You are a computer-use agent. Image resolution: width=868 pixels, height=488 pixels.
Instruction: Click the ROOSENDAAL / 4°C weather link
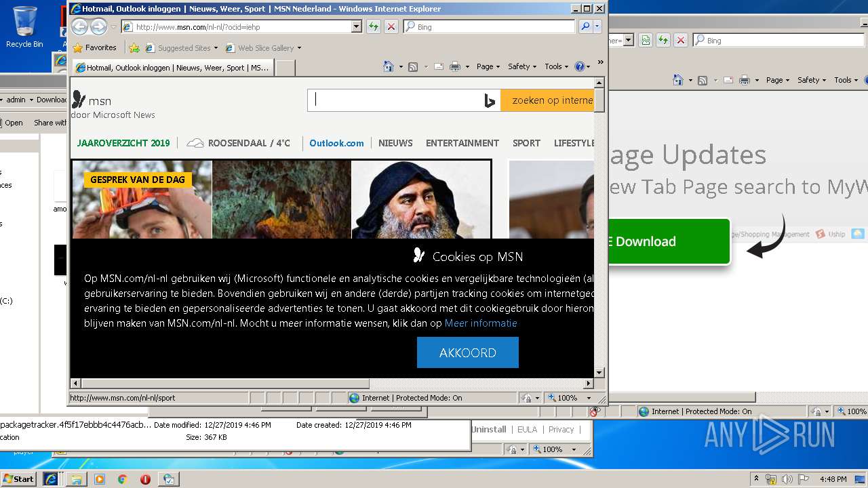pyautogui.click(x=239, y=143)
